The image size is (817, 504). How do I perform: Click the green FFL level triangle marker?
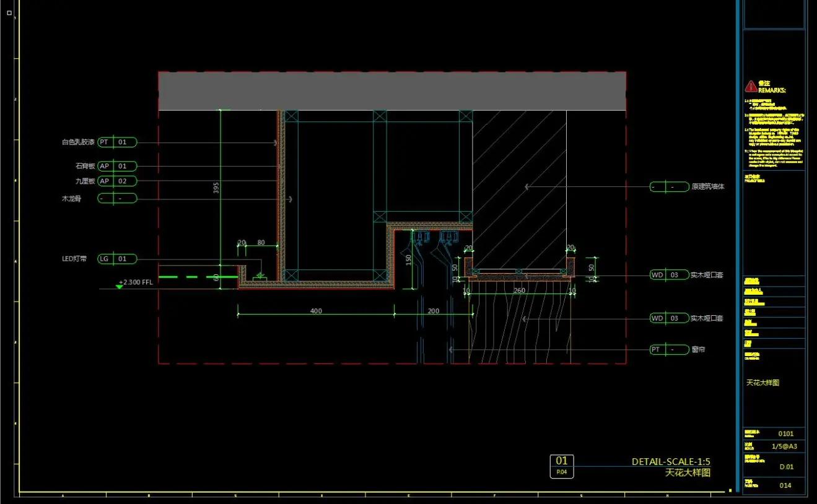tap(120, 287)
